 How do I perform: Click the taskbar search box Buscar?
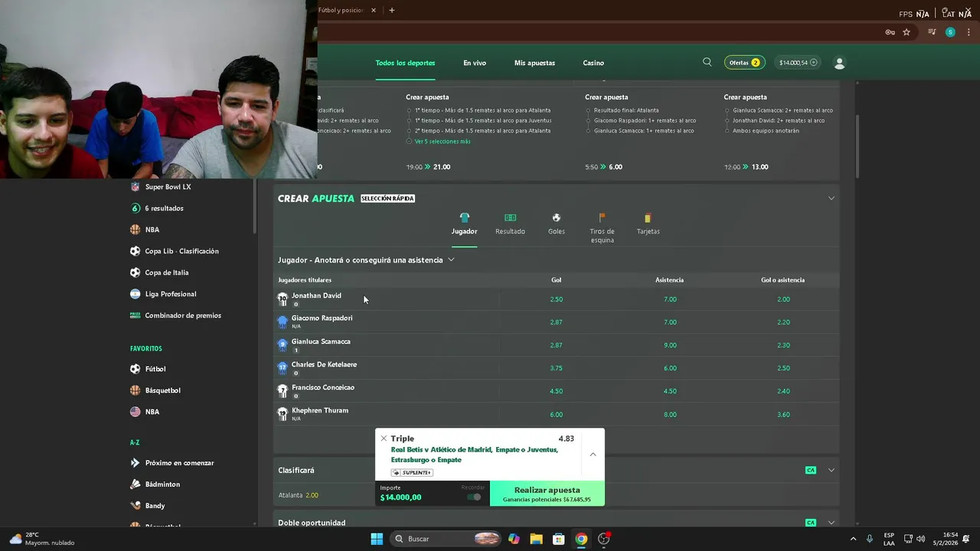pyautogui.click(x=446, y=539)
